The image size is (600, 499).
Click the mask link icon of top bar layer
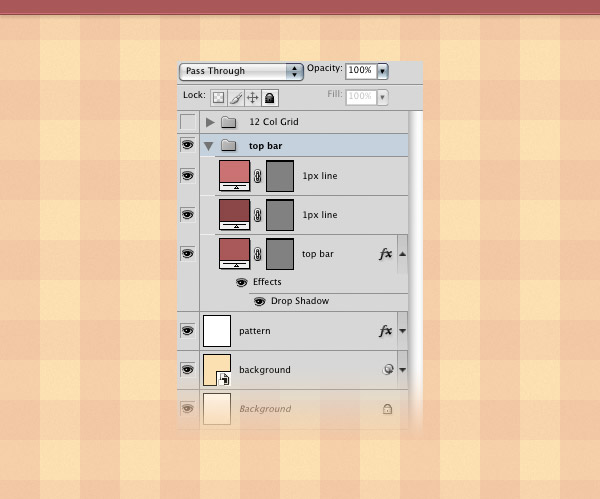(x=258, y=254)
